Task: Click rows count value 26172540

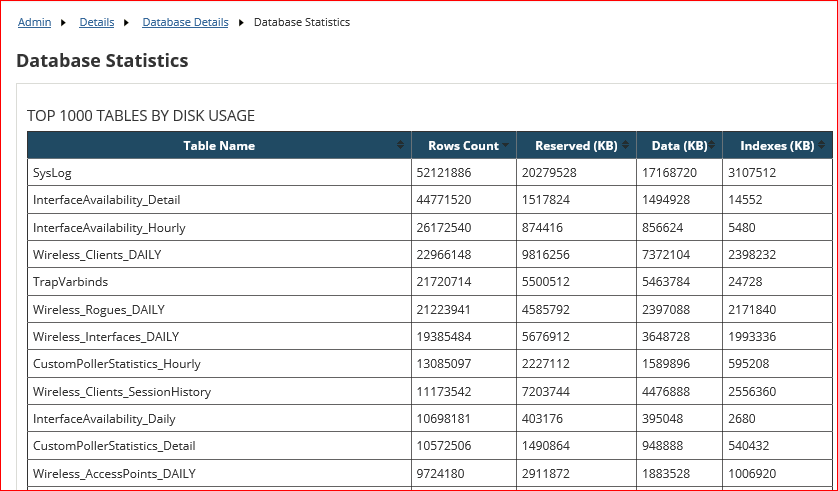Action: tap(444, 228)
